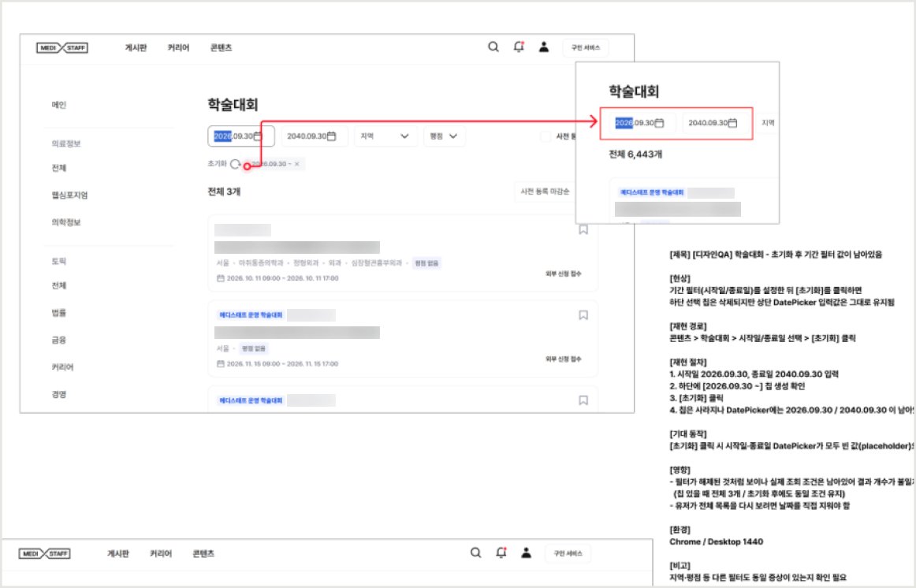Image resolution: width=916 pixels, height=588 pixels.
Task: Select 전체 listed under 의료정보
Action: tap(59, 168)
